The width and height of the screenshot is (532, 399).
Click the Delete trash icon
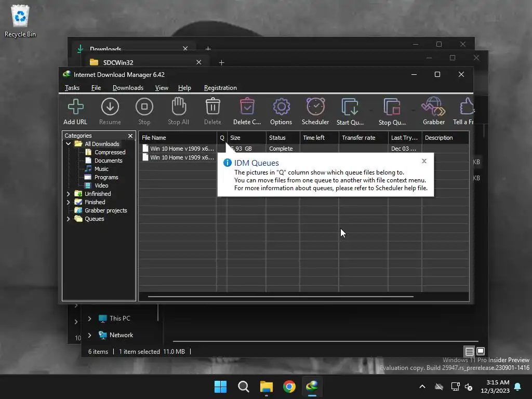coord(212,106)
